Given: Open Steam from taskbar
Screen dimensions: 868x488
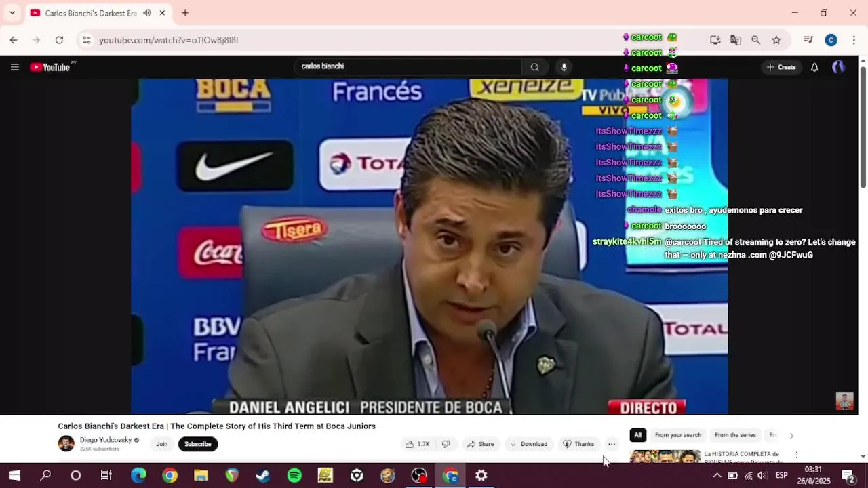Looking at the screenshot, I should (x=263, y=475).
